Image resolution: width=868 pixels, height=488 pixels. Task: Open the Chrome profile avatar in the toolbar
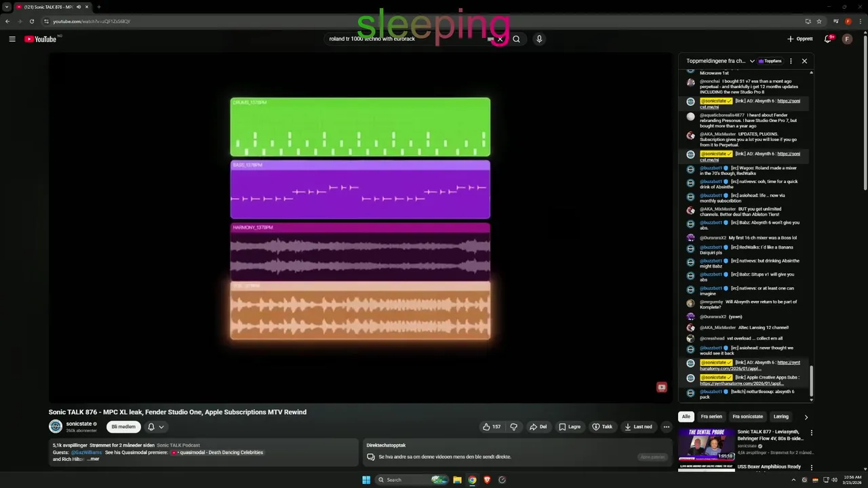click(x=848, y=21)
